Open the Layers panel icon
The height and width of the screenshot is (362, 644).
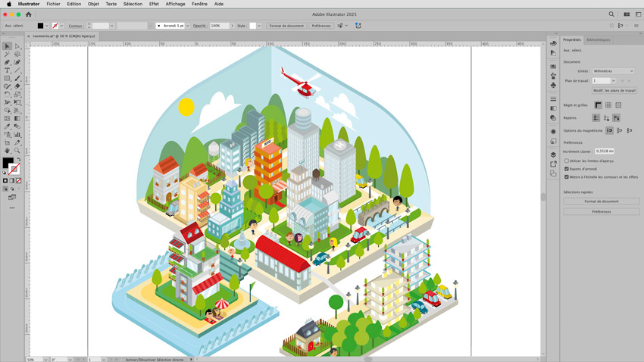(553, 154)
